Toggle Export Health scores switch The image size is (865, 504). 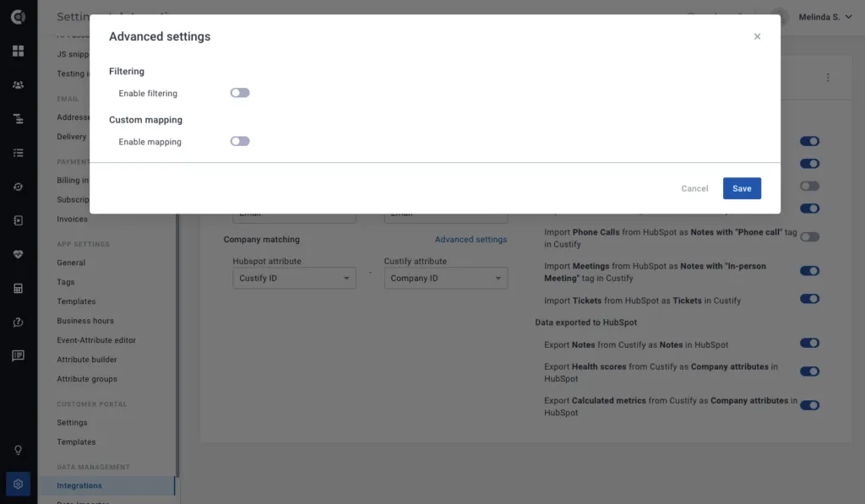tap(809, 371)
